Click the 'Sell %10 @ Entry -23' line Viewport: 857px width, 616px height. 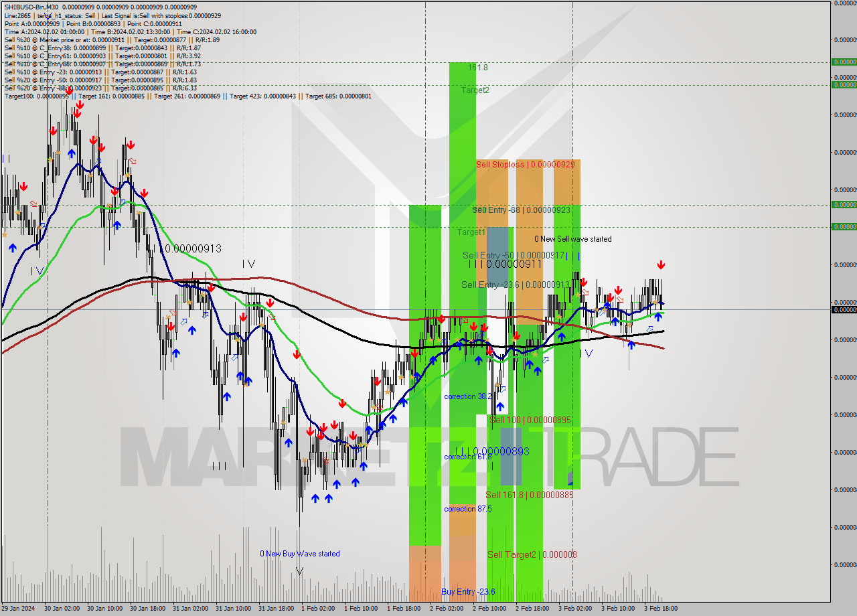[x=100, y=72]
